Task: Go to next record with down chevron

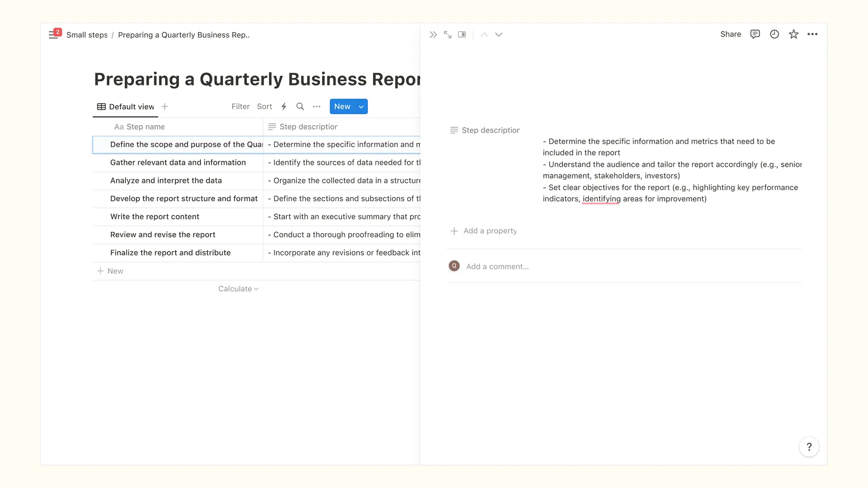Action: pos(499,34)
